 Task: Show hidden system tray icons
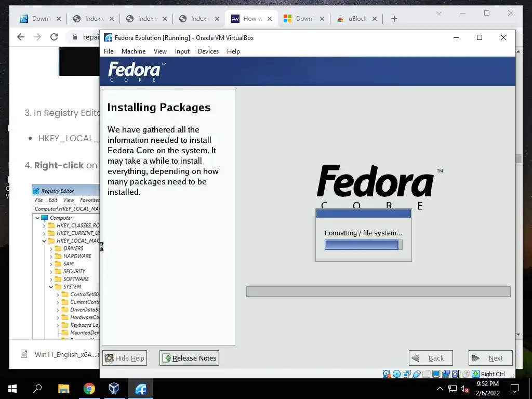[440, 389]
